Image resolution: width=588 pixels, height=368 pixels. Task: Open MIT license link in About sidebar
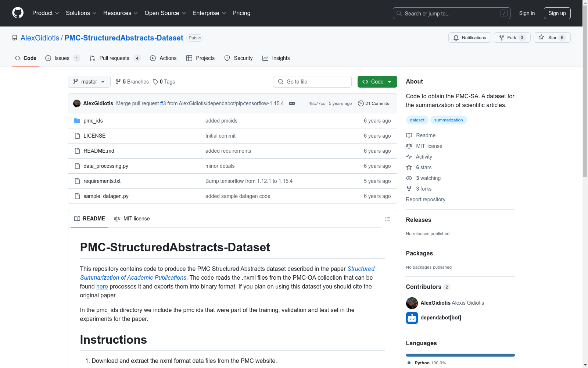coord(424,146)
